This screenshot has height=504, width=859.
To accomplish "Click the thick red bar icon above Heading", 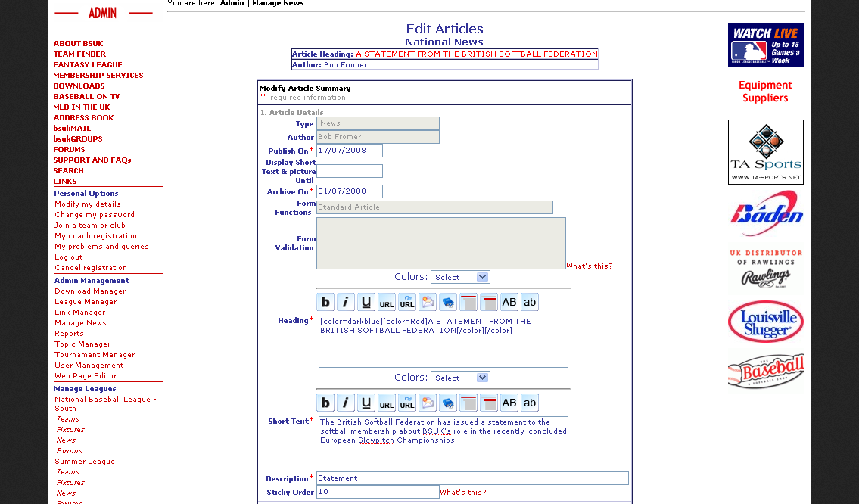I will click(x=489, y=302).
